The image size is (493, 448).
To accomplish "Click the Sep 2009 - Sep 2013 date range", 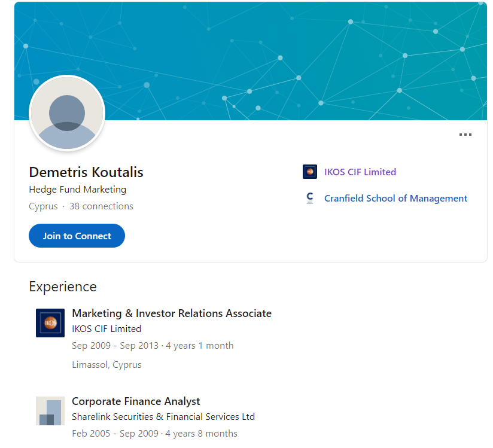I will pos(115,346).
